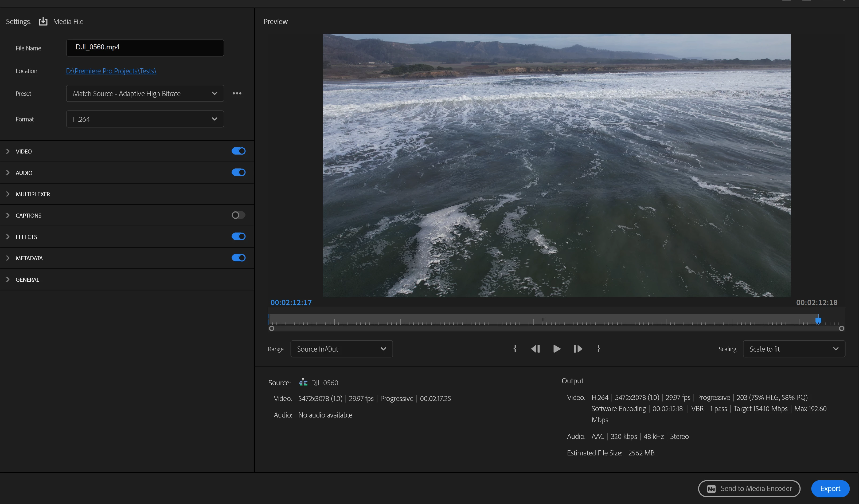Image resolution: width=859 pixels, height=504 pixels.
Task: Turn off the METADATA toggle
Action: coord(238,258)
